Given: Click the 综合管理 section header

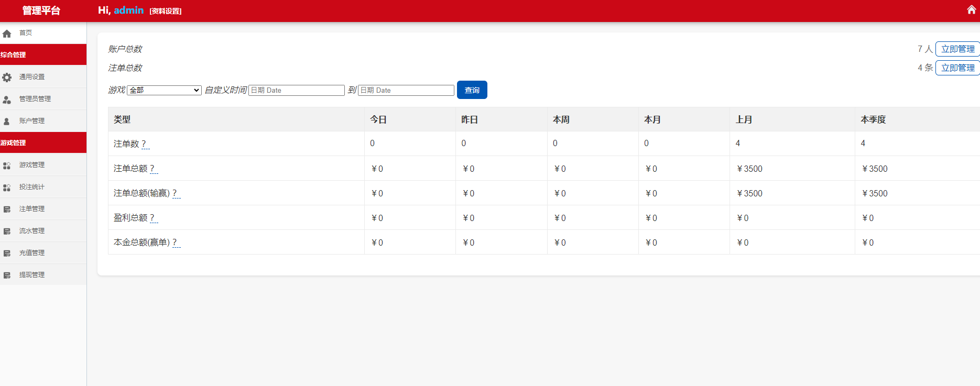Looking at the screenshot, I should point(43,54).
